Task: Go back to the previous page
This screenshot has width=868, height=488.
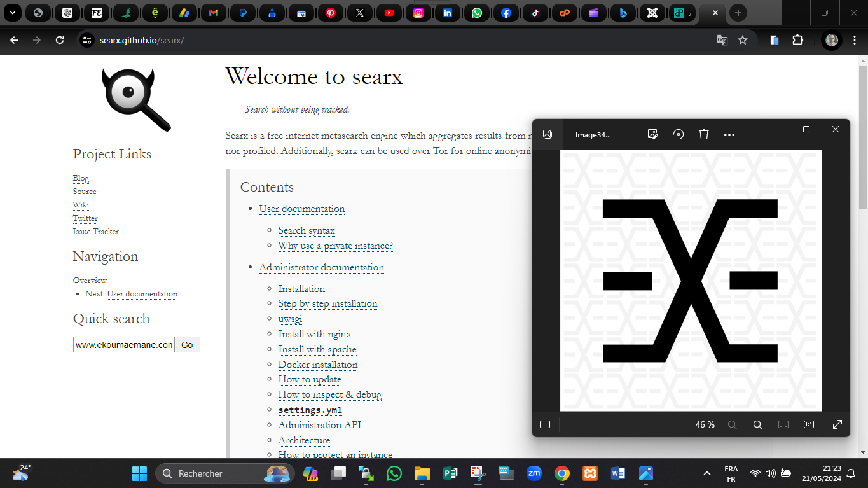Action: point(14,40)
